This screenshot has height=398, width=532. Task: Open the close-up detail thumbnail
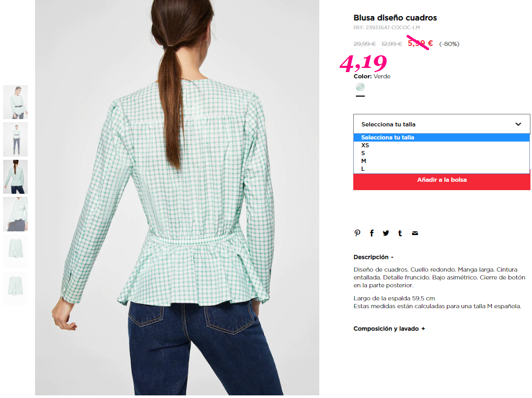click(x=16, y=214)
